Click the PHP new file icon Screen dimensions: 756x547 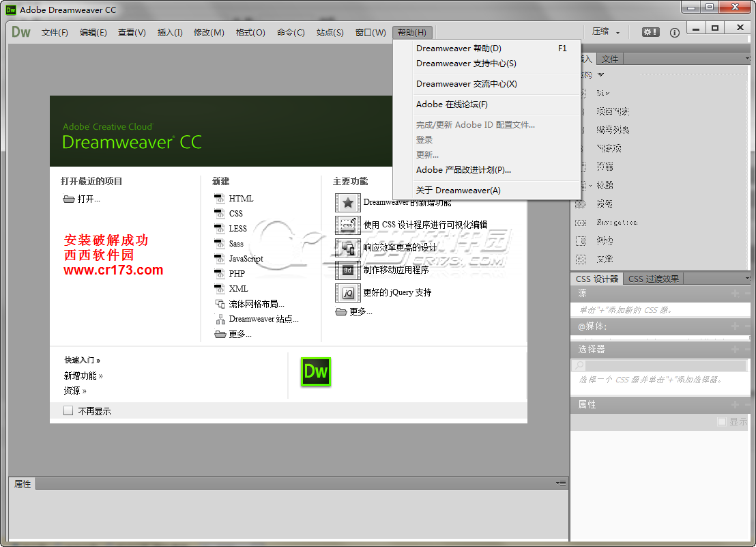220,273
